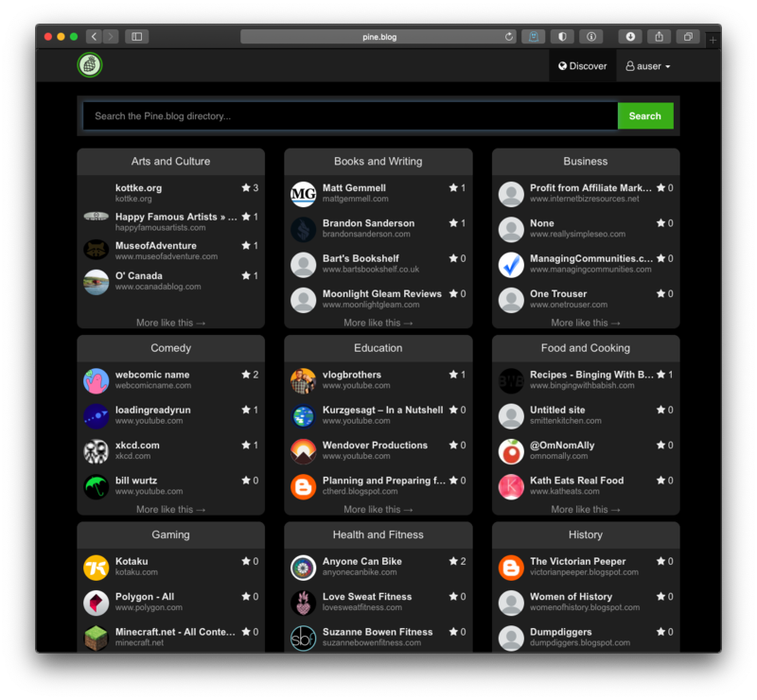Click the Minecraft grass block avatar
Viewport: 757px width, 700px height.
97,638
